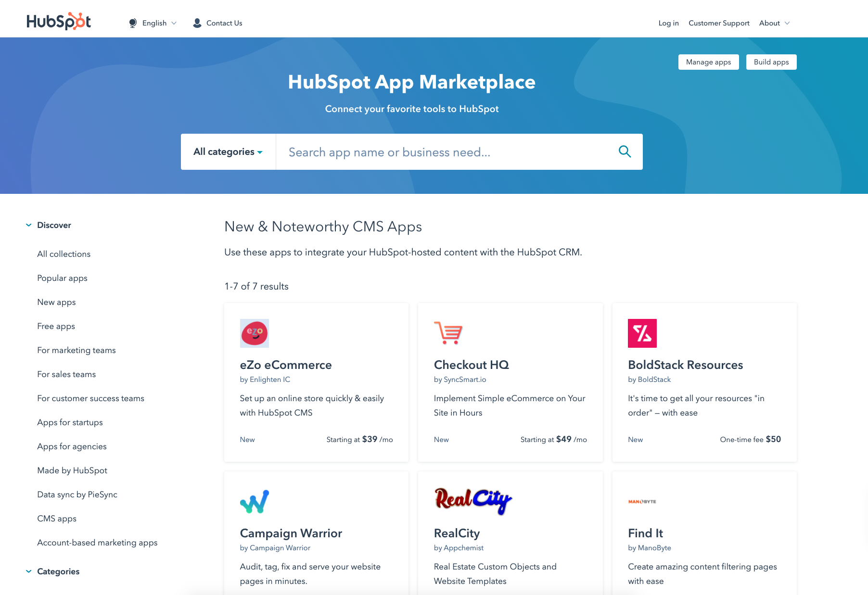868x595 pixels.
Task: Expand the About menu
Action: 774,23
